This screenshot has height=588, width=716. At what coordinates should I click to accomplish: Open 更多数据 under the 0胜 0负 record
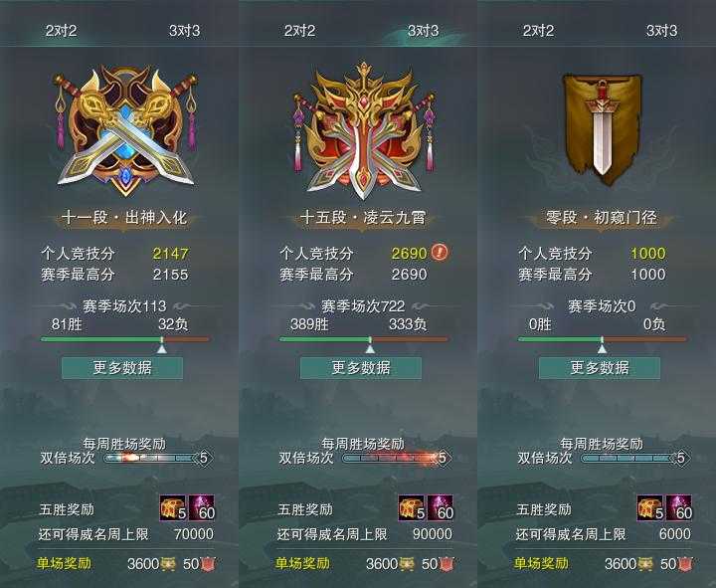point(600,368)
